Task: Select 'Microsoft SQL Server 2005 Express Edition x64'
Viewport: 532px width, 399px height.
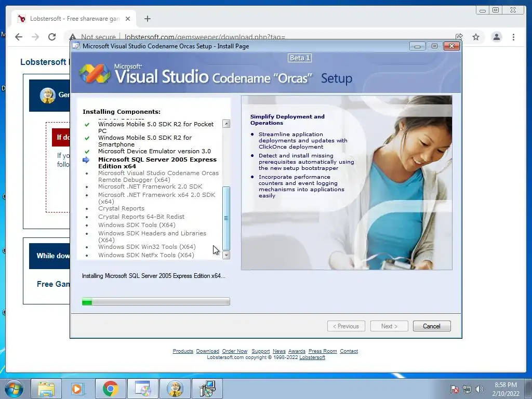Action: 157,163
